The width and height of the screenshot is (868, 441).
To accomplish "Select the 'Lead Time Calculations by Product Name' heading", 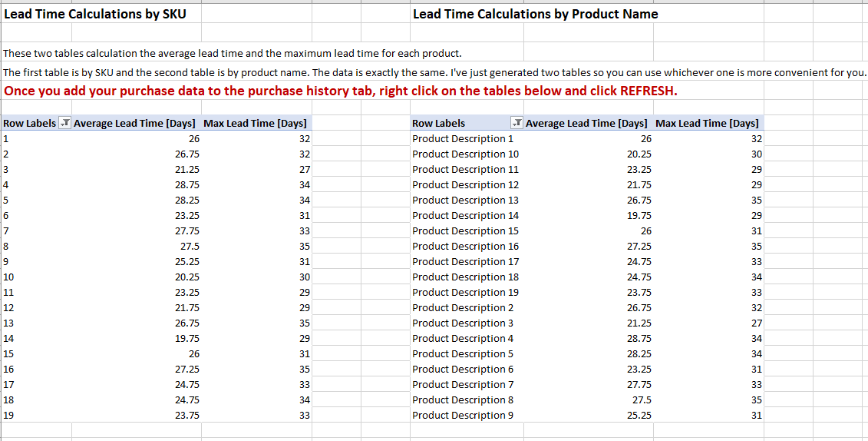I will 535,15.
